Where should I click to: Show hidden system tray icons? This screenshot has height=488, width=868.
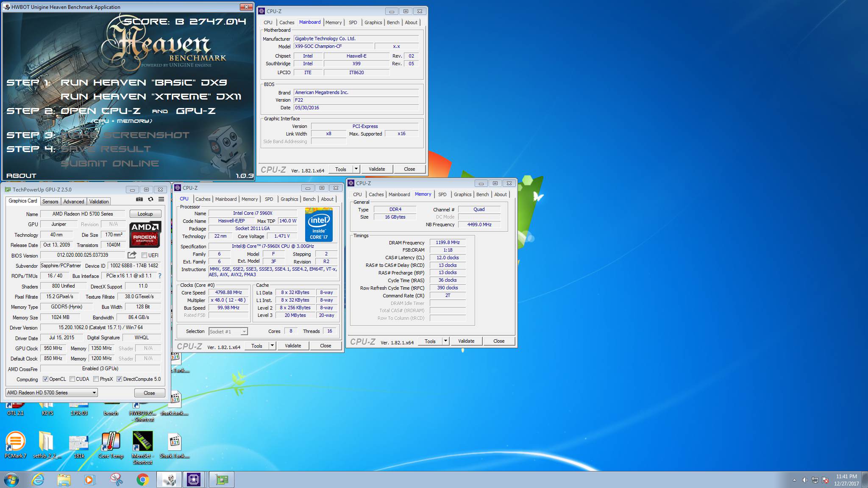tap(794, 480)
